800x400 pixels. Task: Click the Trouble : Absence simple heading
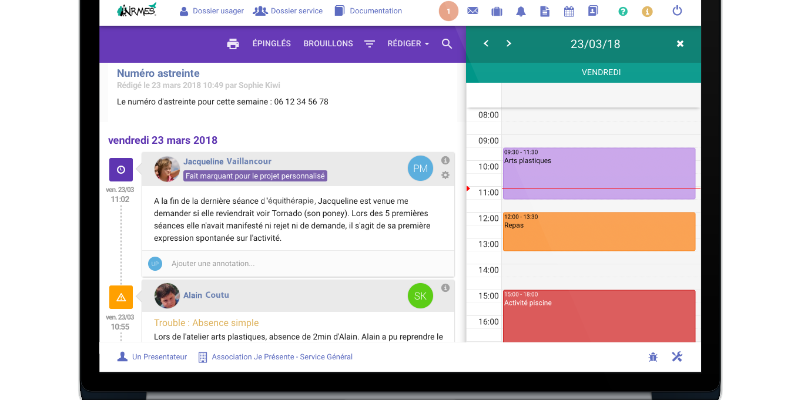[206, 323]
